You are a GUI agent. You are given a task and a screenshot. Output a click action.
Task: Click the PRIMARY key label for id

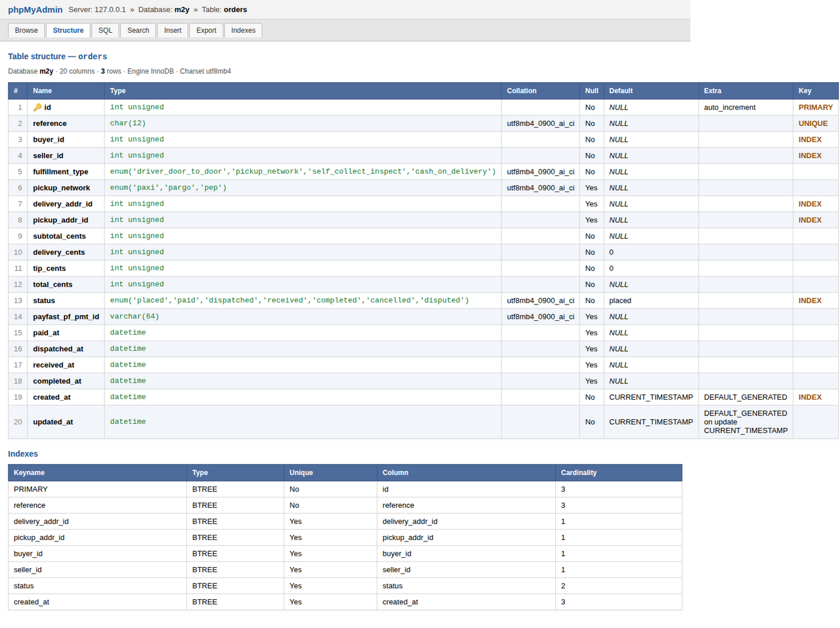pyautogui.click(x=816, y=108)
